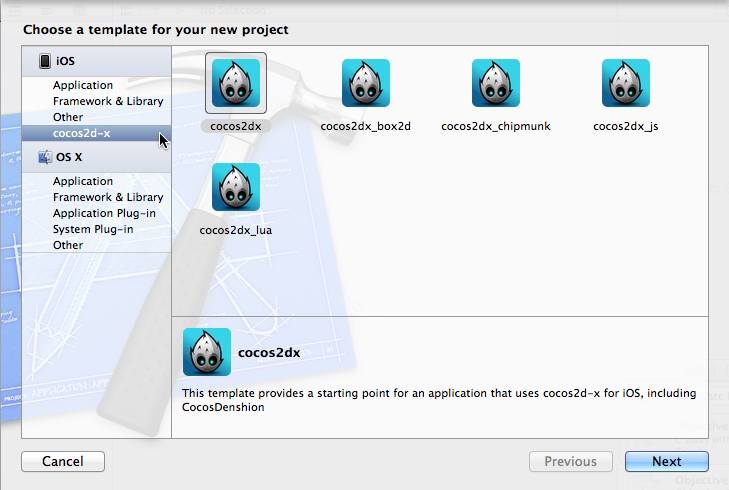Click the template description text about CocosDenshion

(439, 400)
